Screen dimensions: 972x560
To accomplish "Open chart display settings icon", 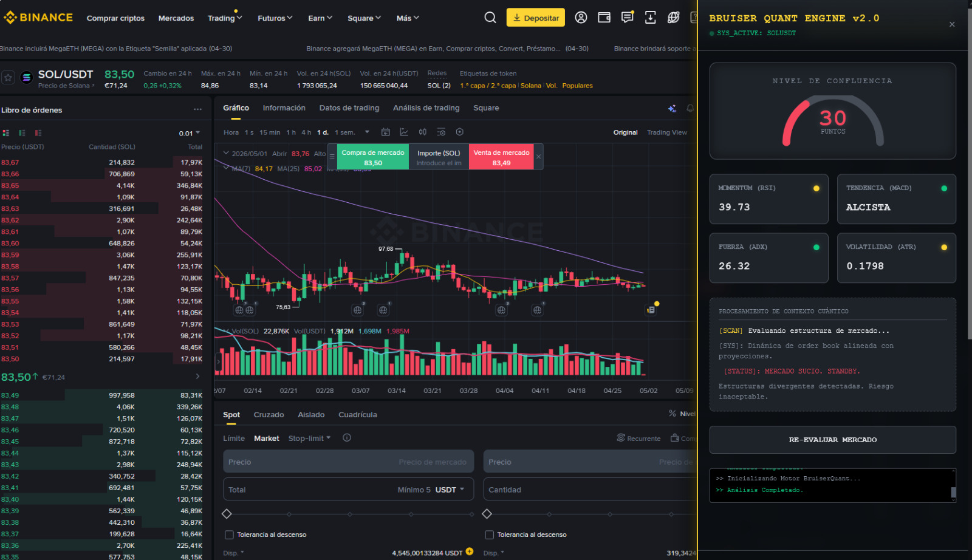I will pos(441,132).
